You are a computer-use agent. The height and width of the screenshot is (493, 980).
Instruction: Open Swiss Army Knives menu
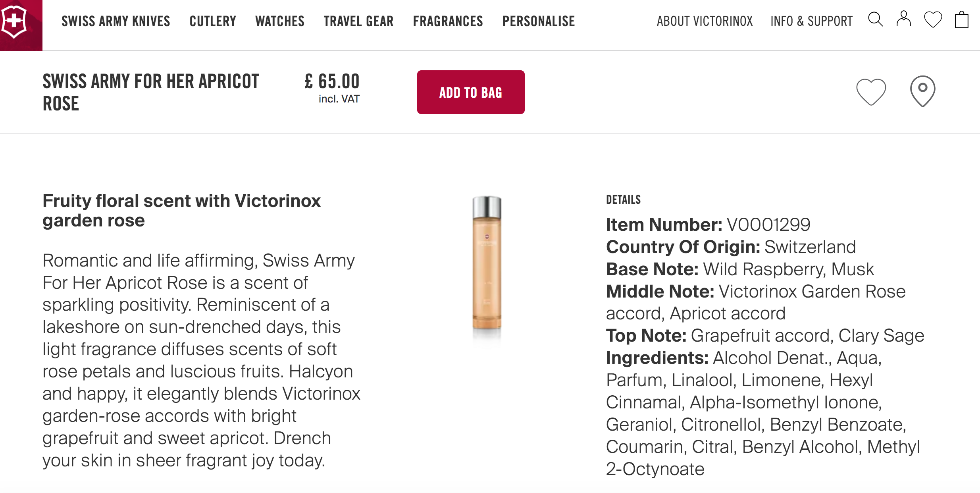116,21
